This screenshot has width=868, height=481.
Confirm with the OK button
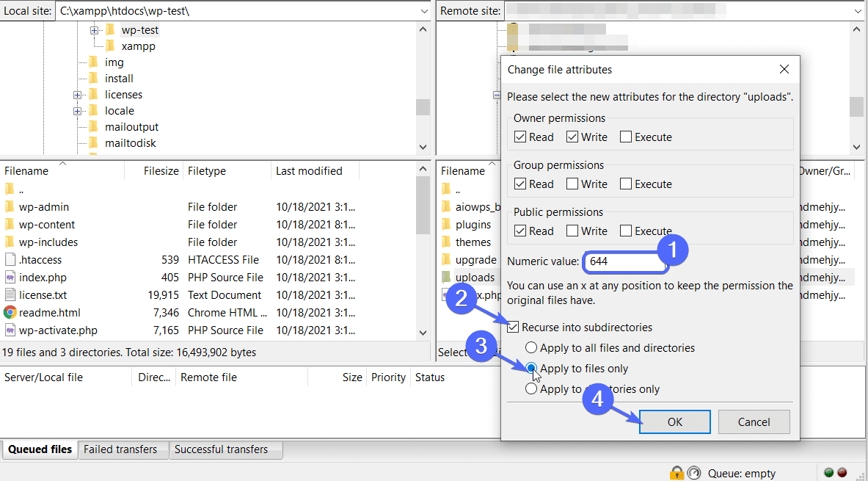click(x=675, y=422)
